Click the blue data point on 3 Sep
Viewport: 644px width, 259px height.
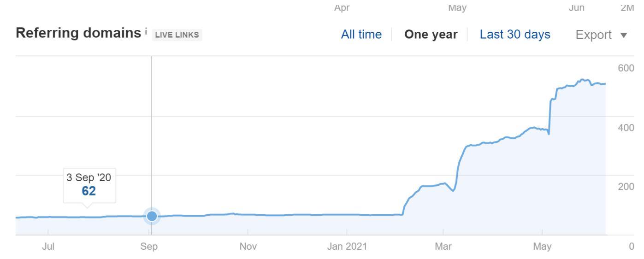click(x=152, y=216)
